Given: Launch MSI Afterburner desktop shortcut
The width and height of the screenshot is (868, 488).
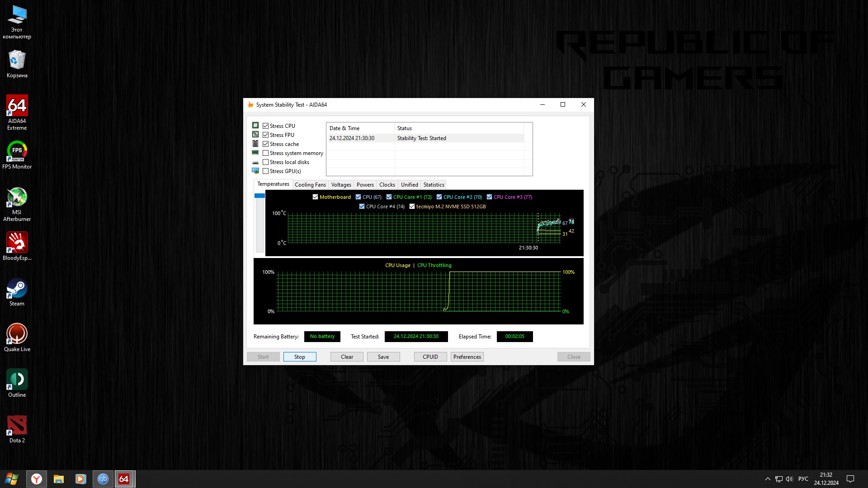Looking at the screenshot, I should coord(17,197).
